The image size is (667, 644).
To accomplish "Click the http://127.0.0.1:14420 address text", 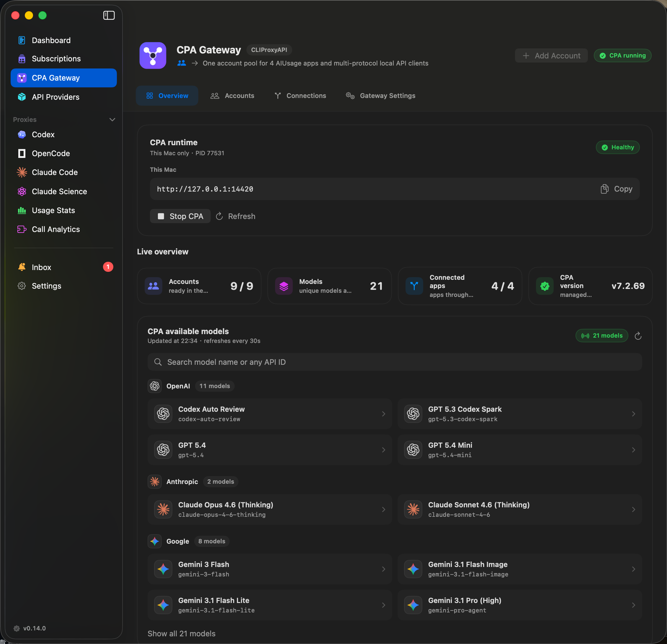I will pyautogui.click(x=205, y=189).
